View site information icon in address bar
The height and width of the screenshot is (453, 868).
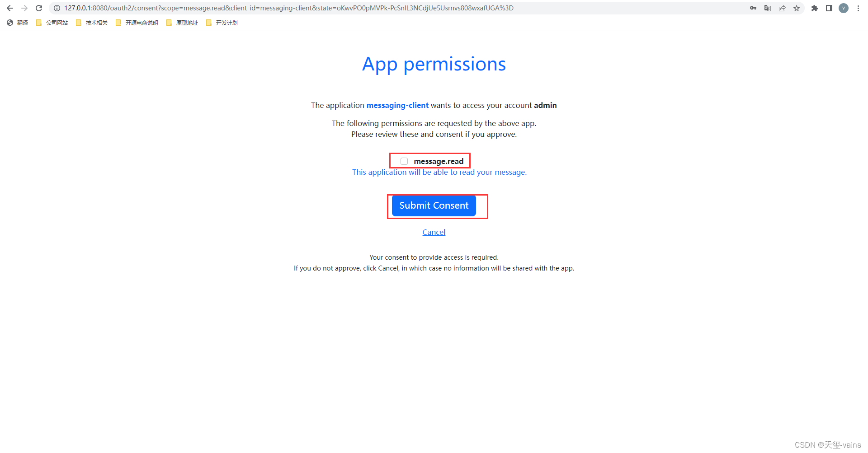[57, 8]
